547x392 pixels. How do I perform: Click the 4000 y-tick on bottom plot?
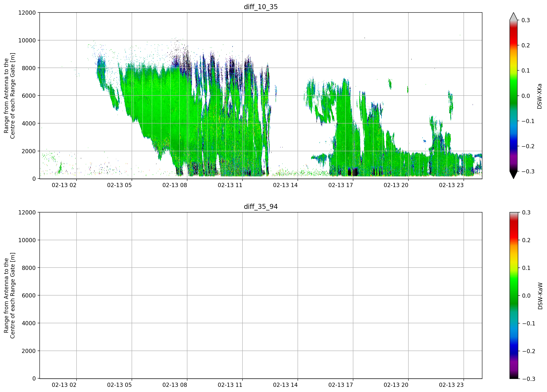click(x=29, y=323)
